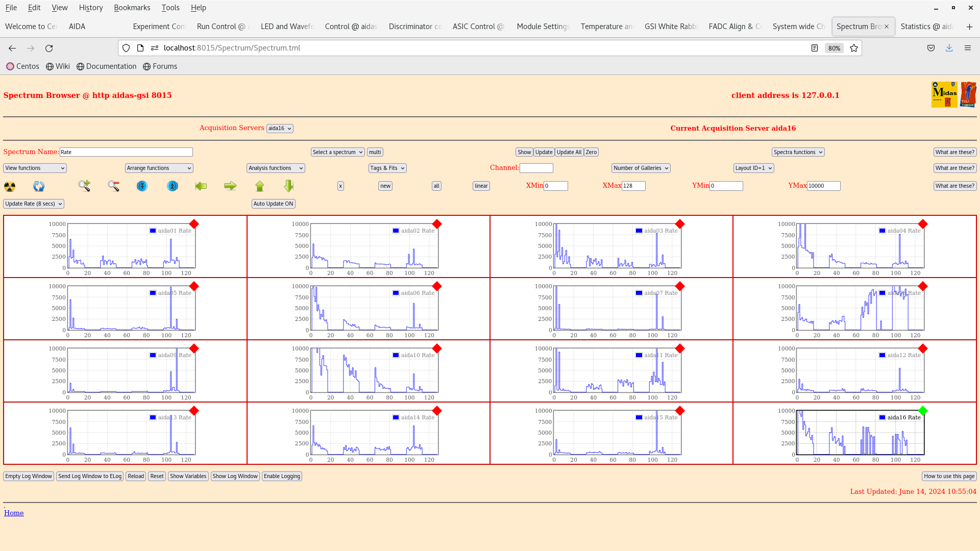Click the zoom-in magnifier tool icon

[x=84, y=185]
